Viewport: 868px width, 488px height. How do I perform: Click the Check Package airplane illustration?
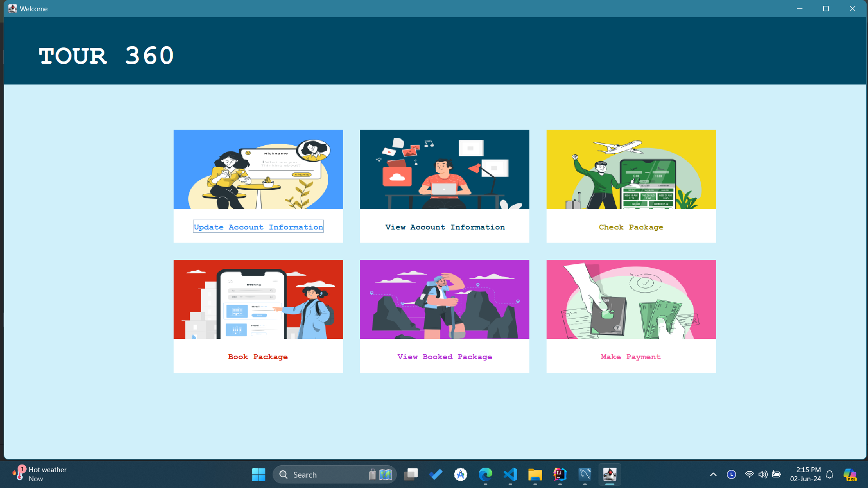pyautogui.click(x=631, y=169)
